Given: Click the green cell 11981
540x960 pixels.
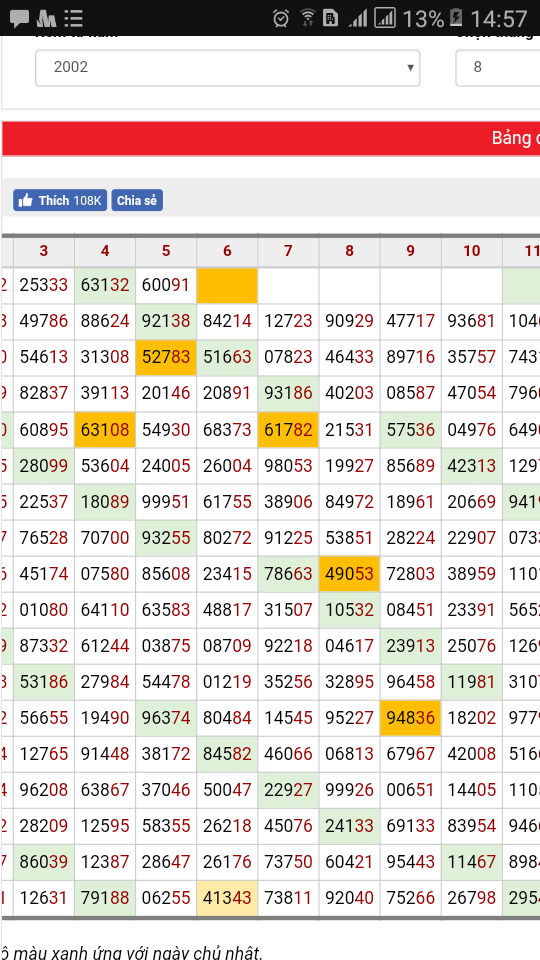Looking at the screenshot, I should (472, 681).
